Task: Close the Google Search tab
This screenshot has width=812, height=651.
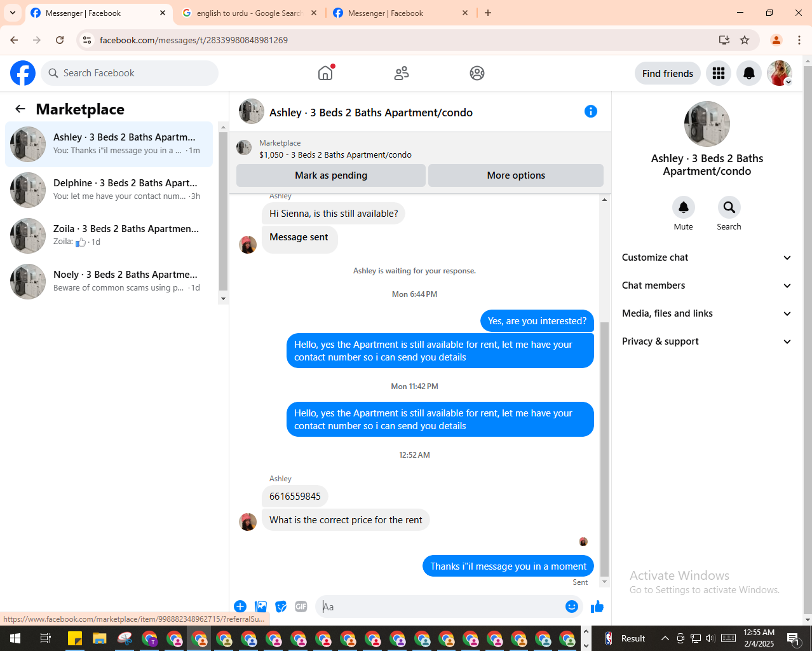Action: (314, 13)
